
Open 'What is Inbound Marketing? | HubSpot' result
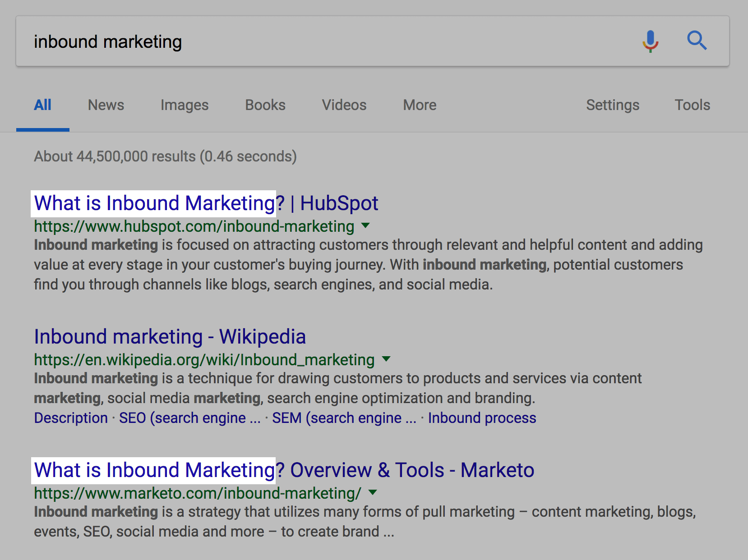tap(206, 203)
